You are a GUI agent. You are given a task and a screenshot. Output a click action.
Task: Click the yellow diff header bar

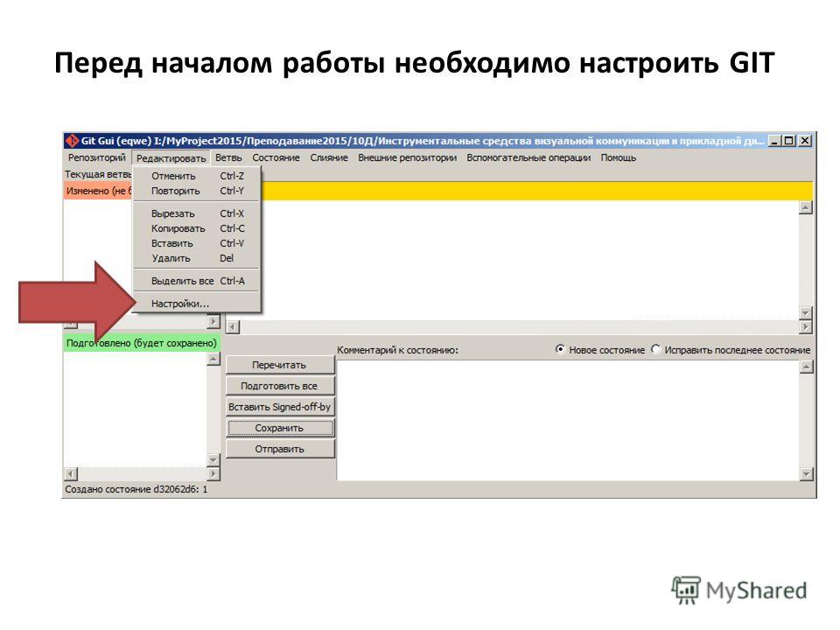[536, 191]
